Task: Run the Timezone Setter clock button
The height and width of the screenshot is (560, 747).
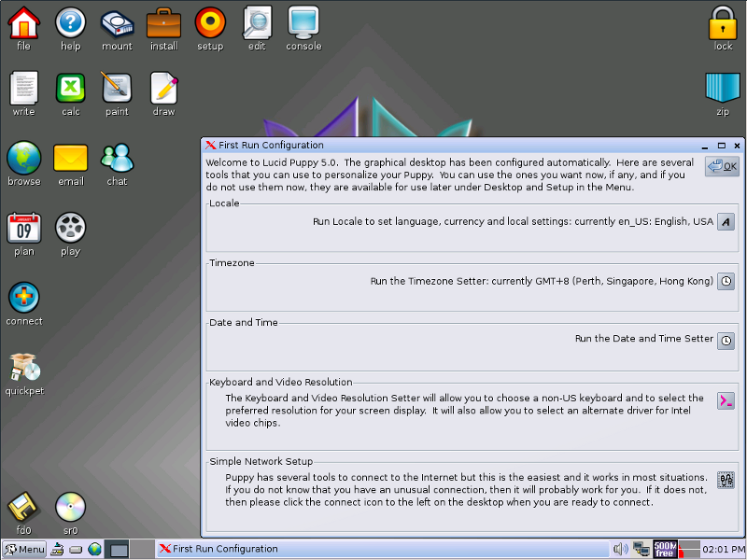Action: click(x=726, y=282)
